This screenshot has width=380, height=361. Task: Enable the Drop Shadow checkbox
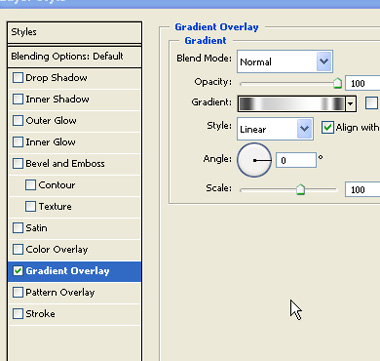click(18, 78)
